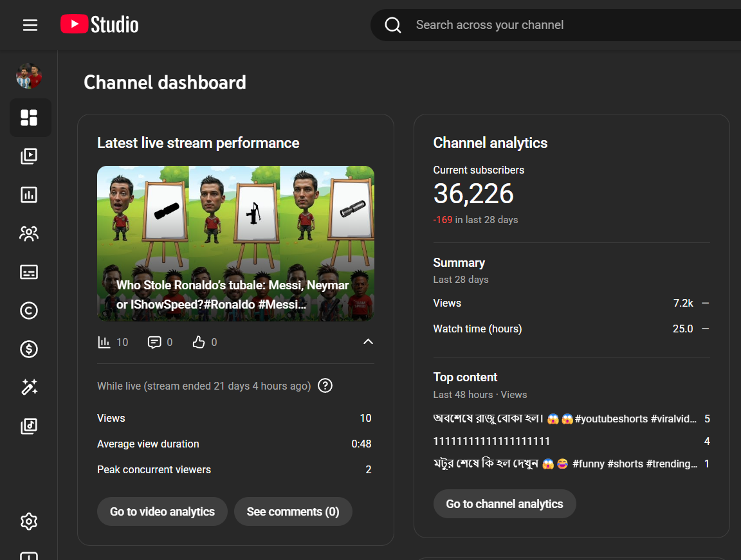The height and width of the screenshot is (560, 741).
Task: Open the Analytics sidebar icon
Action: (x=29, y=195)
